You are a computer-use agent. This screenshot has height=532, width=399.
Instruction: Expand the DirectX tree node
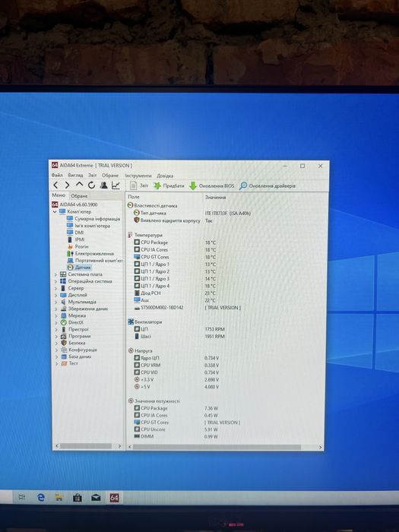56,323
